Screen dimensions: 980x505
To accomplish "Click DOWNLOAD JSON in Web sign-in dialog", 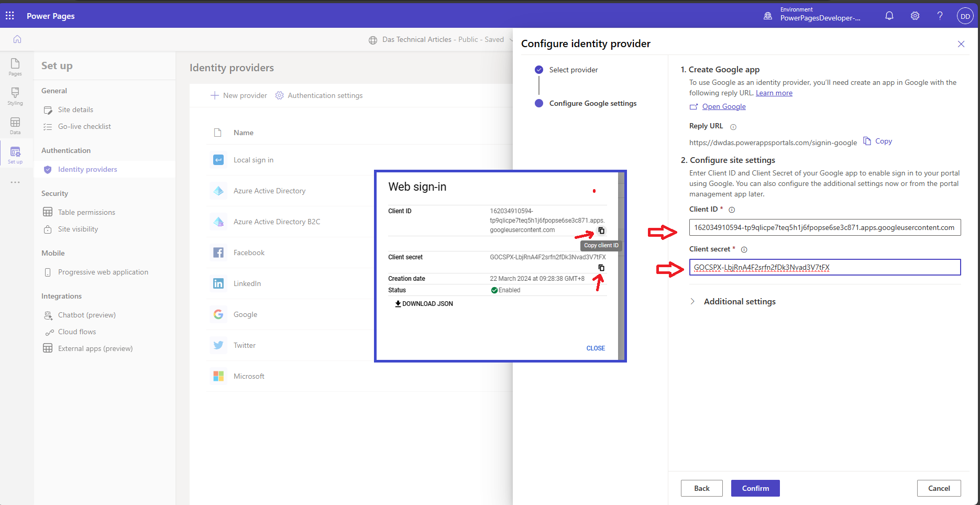I will coord(424,304).
